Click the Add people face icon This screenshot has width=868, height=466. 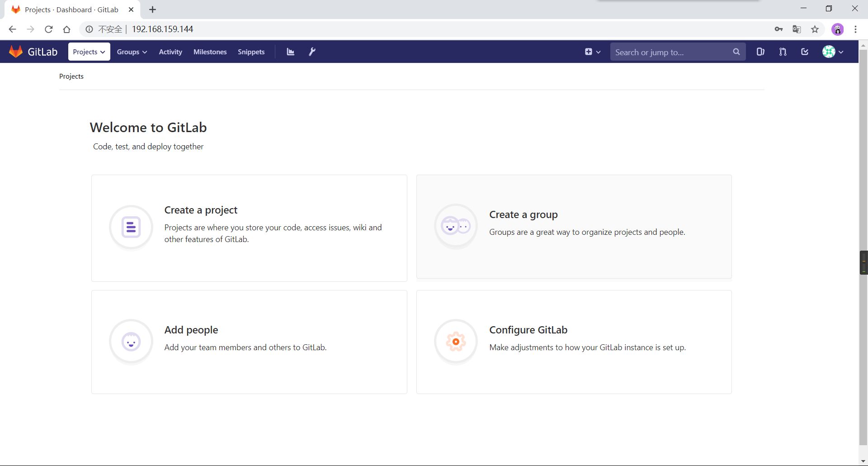click(x=131, y=342)
